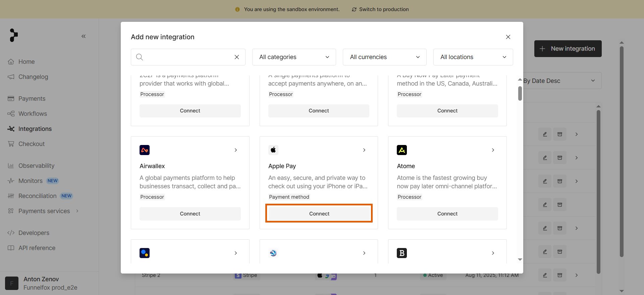
Task: Open Changelog in the sidebar
Action: (x=33, y=77)
